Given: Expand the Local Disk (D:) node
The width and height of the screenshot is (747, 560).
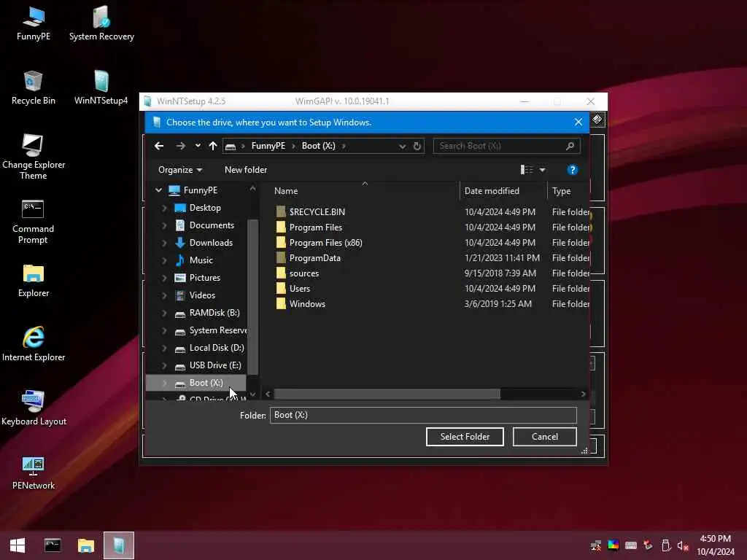Looking at the screenshot, I should click(x=164, y=348).
